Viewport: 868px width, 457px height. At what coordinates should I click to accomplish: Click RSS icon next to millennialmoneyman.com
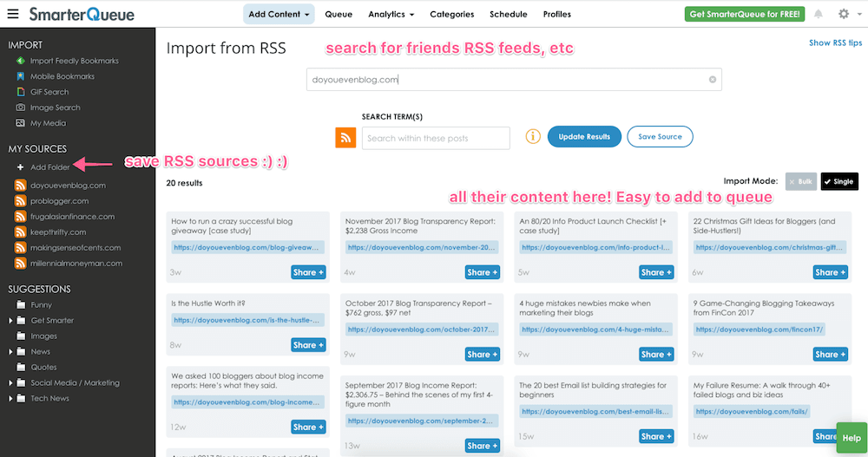(21, 264)
